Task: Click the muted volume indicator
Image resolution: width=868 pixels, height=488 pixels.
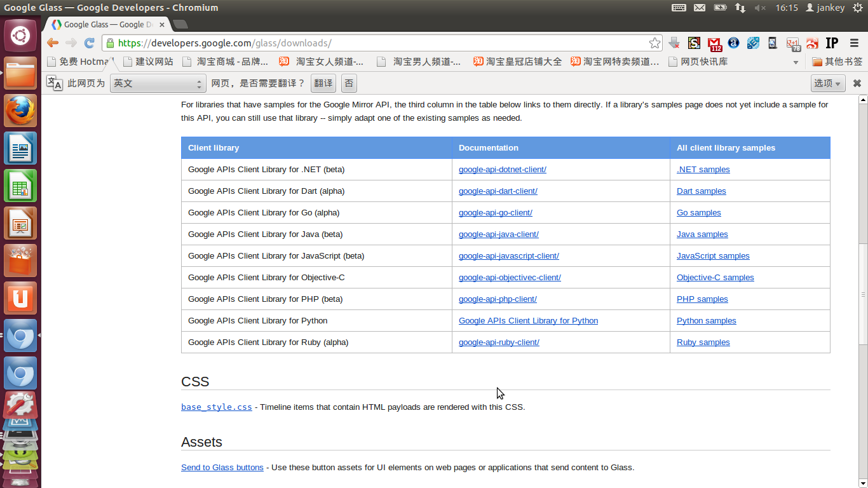Action: [760, 8]
